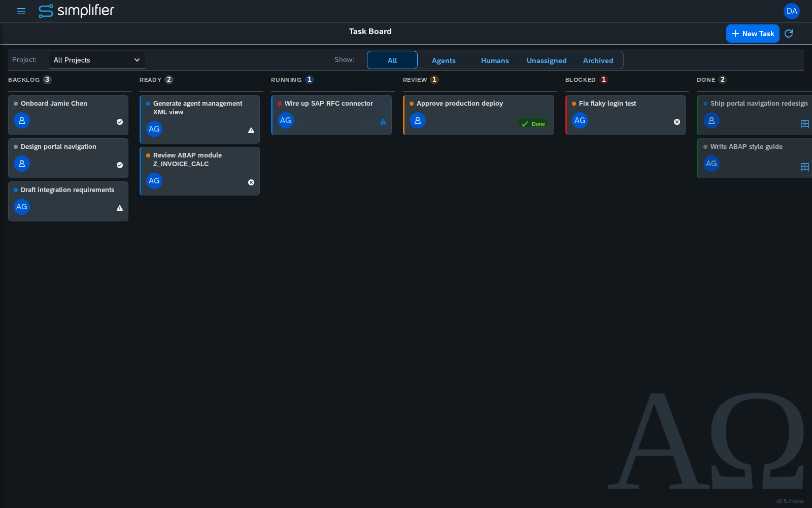The image size is (812, 508).
Task: Click the RUNNING column header
Action: click(286, 80)
